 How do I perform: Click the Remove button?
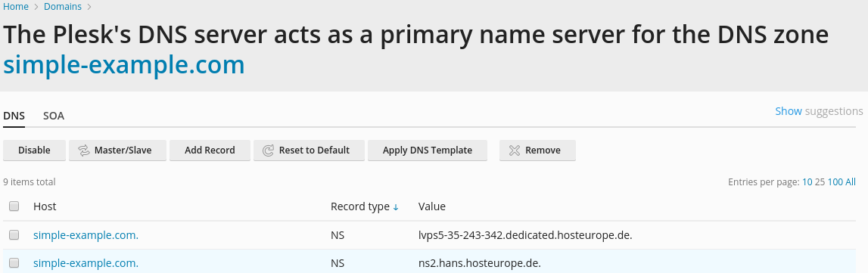click(537, 150)
